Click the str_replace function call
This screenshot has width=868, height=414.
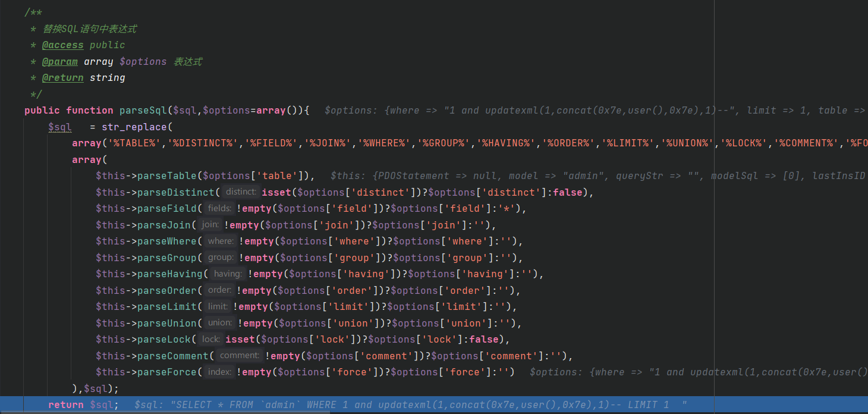coord(134,127)
